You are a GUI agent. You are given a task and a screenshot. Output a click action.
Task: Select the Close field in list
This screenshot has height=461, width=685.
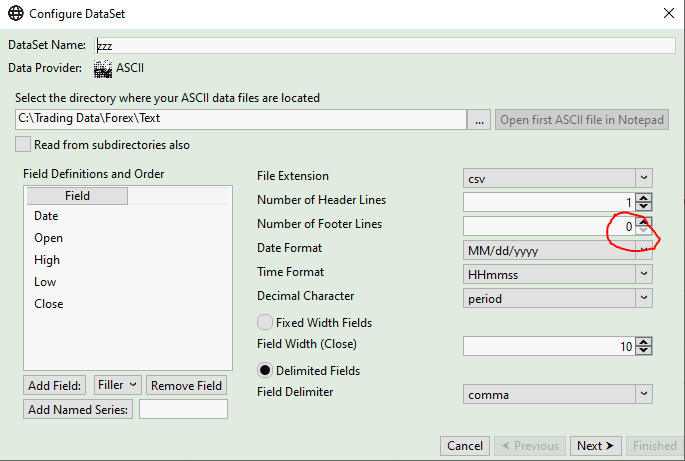pyautogui.click(x=48, y=304)
